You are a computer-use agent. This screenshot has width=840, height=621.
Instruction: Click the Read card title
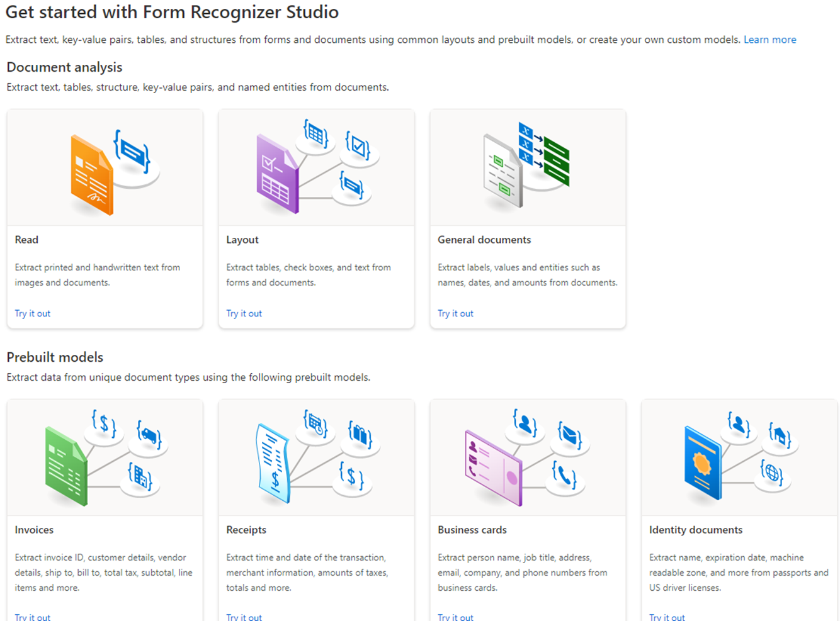click(x=26, y=240)
